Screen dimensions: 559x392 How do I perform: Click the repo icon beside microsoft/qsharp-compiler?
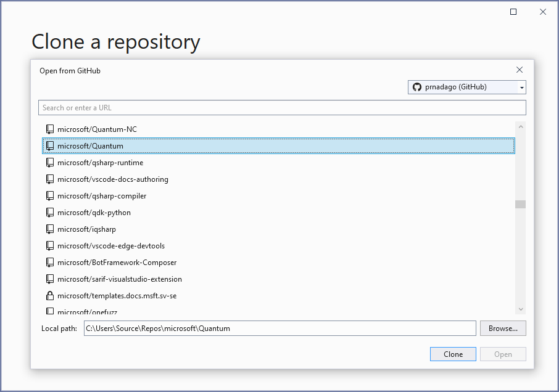(50, 195)
